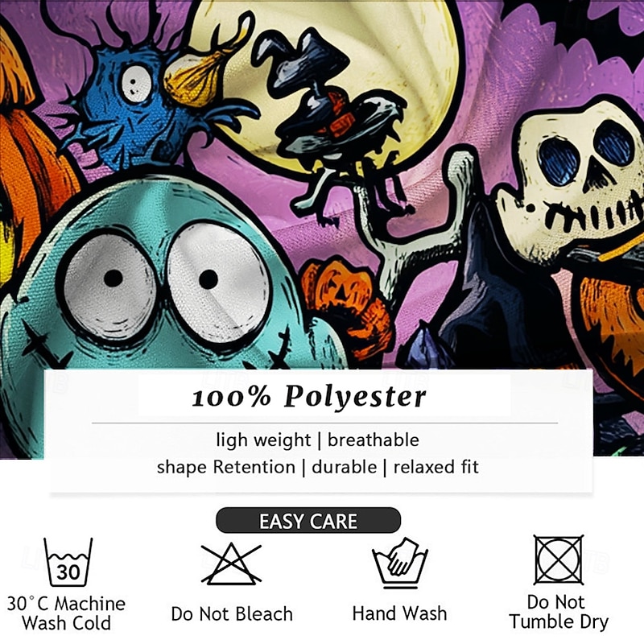644x644 pixels.
Task: Click the Do Not Tumble Dry icon
Action: pos(559,559)
